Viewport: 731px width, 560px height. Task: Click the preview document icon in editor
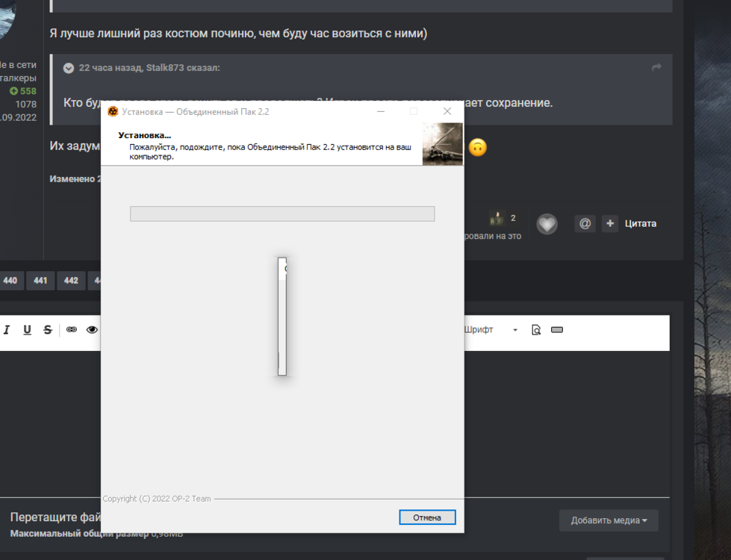[536, 330]
